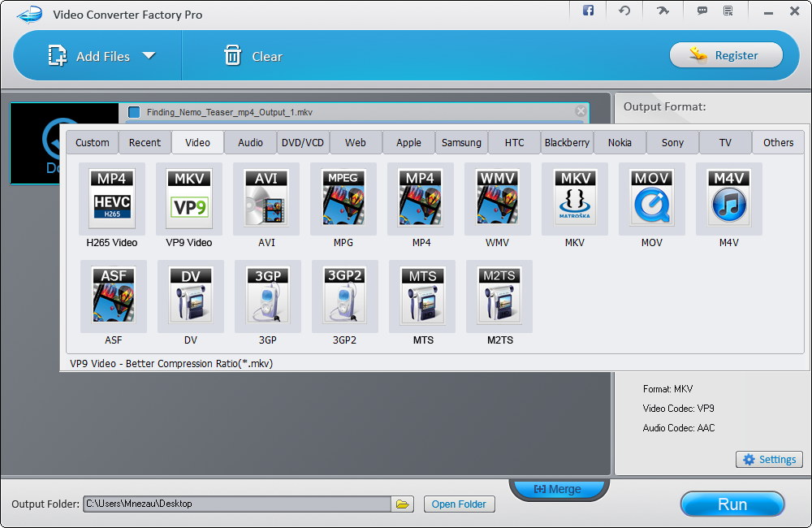
Task: Open the Settings panel
Action: pyautogui.click(x=768, y=459)
